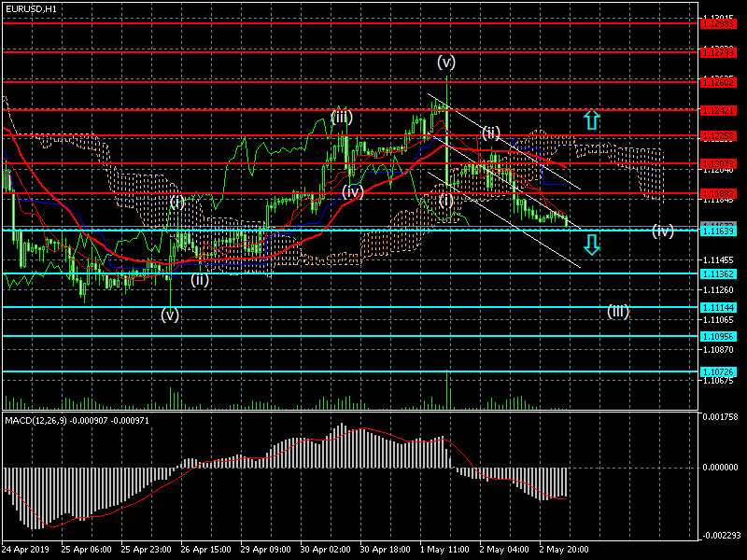The image size is (747, 560).
Task: Click the 1 May 11:00 time label
Action: pos(443,551)
